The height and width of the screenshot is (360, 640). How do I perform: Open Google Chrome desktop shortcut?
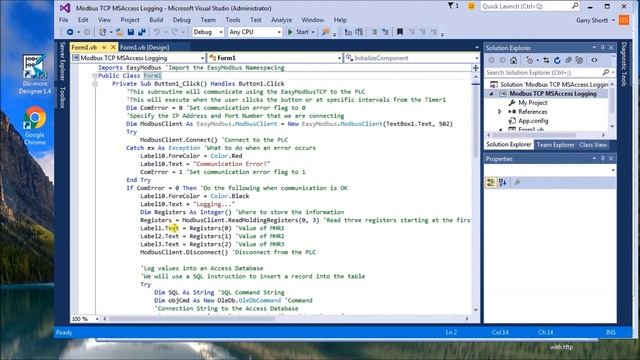(35, 127)
